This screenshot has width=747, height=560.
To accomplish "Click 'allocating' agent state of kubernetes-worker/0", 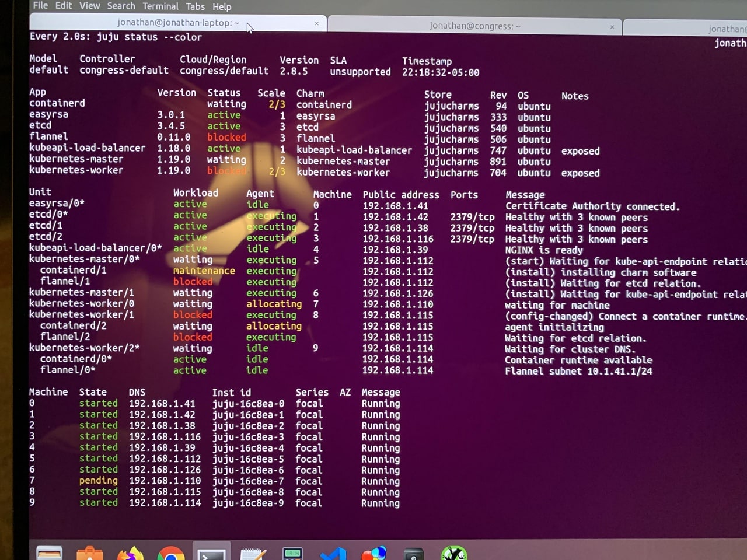I will point(274,304).
